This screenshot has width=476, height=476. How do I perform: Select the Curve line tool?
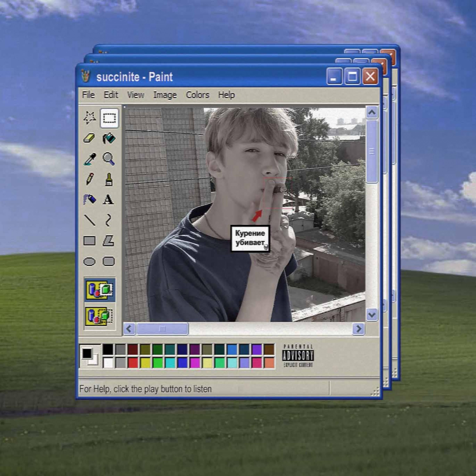(108, 220)
